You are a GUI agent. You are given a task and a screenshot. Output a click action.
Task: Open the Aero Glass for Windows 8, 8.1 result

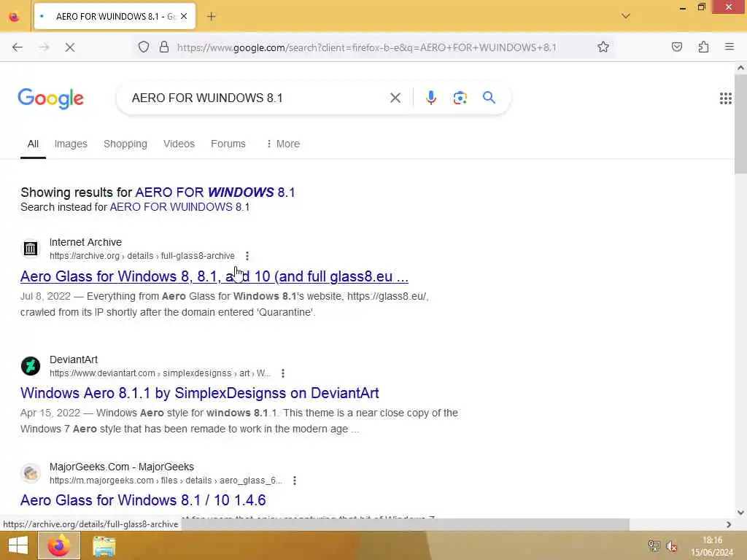214,276
